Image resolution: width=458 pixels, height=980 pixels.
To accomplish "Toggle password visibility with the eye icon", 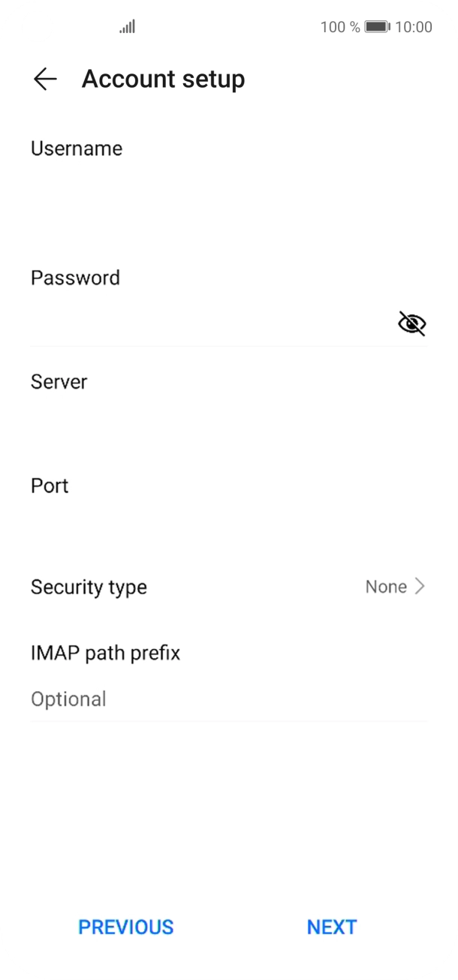I will click(411, 324).
